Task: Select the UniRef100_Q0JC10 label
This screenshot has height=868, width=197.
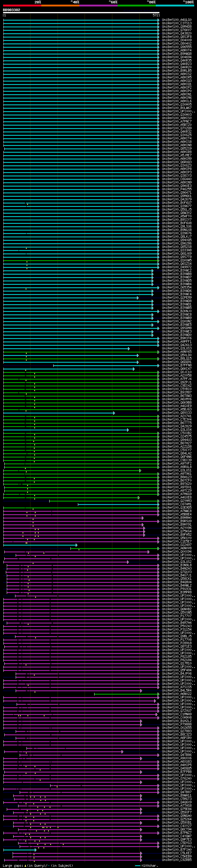Action: [176, 372]
